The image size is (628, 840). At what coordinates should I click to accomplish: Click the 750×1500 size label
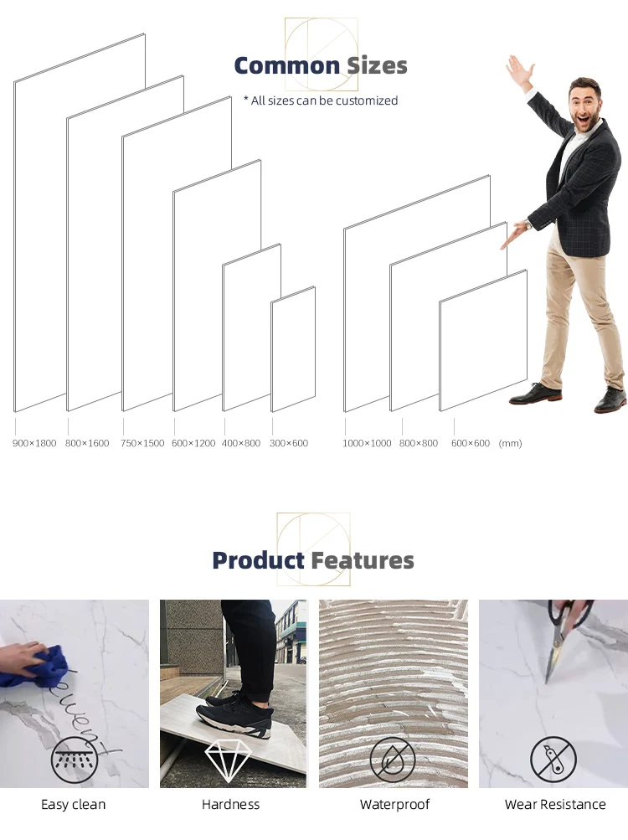click(x=142, y=443)
